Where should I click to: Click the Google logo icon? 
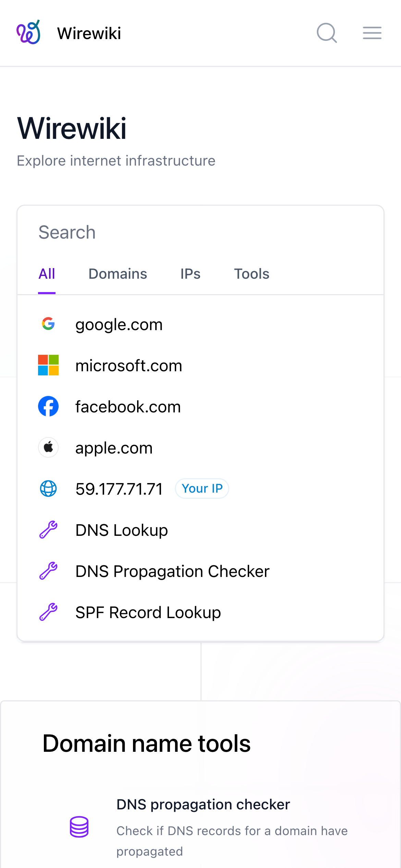click(x=48, y=324)
